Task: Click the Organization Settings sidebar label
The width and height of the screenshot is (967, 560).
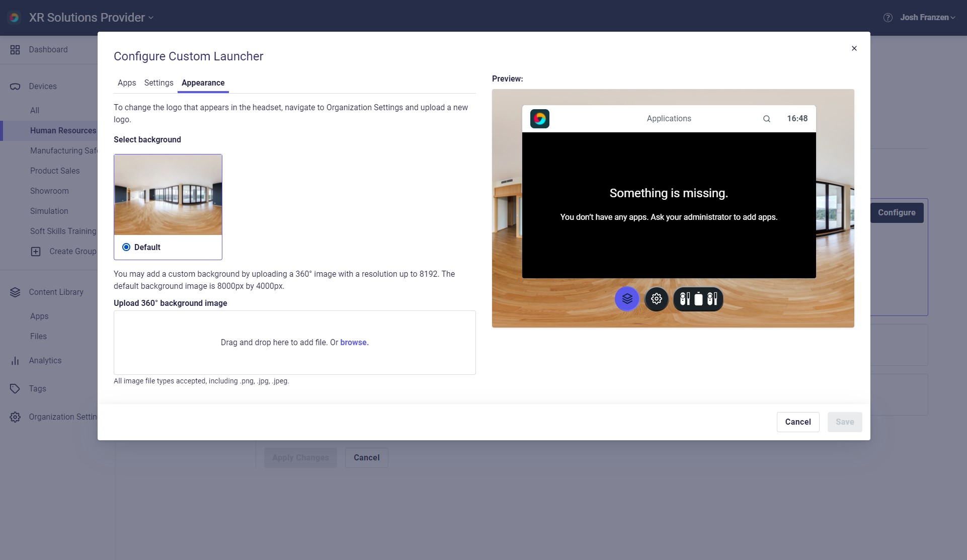Action: [x=63, y=417]
